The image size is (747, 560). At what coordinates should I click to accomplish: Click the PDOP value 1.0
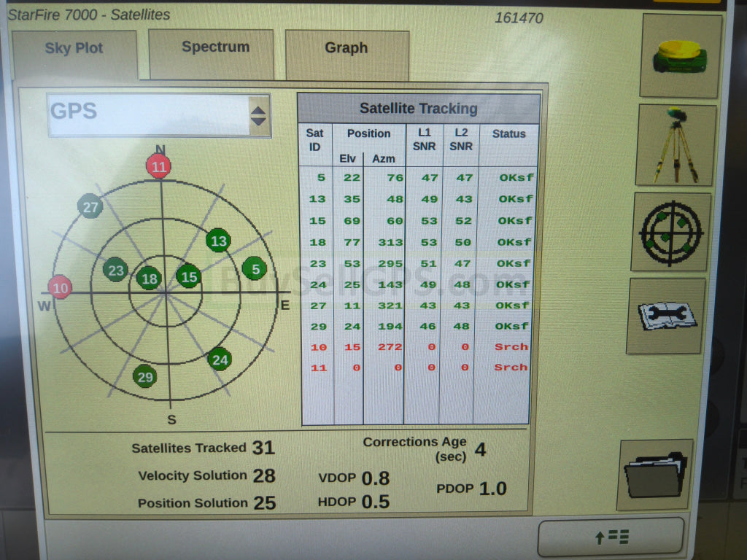[492, 489]
